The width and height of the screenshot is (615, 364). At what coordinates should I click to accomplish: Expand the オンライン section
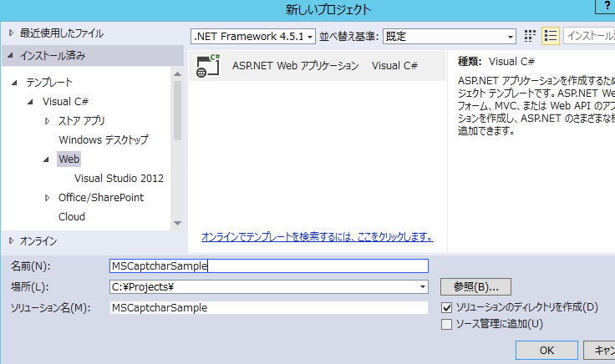[12, 240]
